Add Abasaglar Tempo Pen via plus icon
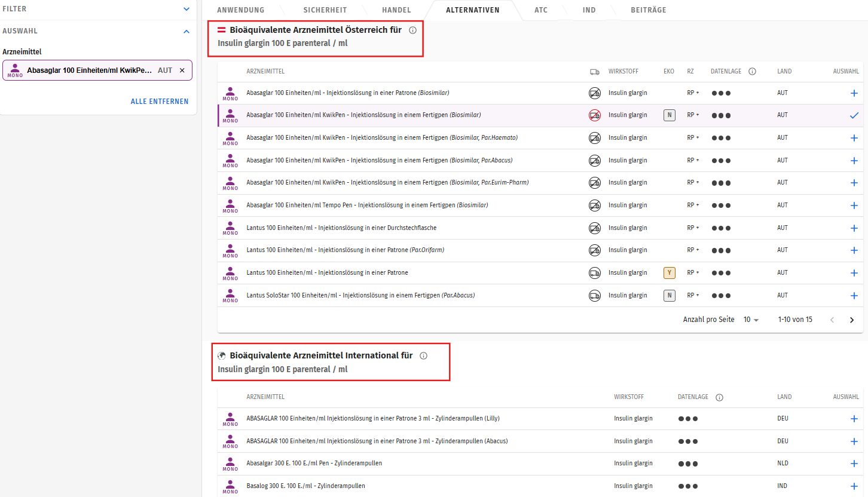Viewport: 868px width, 497px height. pos(854,205)
